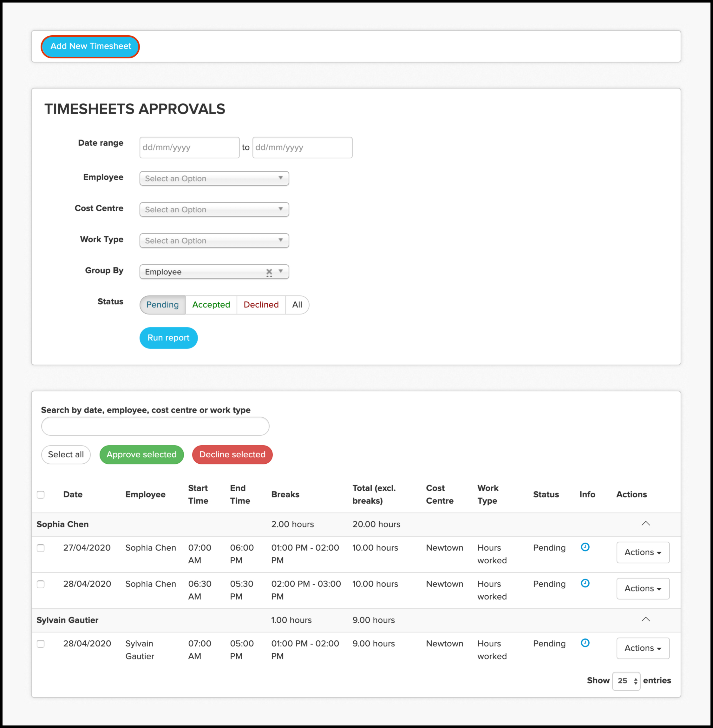Check Sylvain Gautier's 28/04/2020 timesheet
The height and width of the screenshot is (728, 713).
[41, 644]
